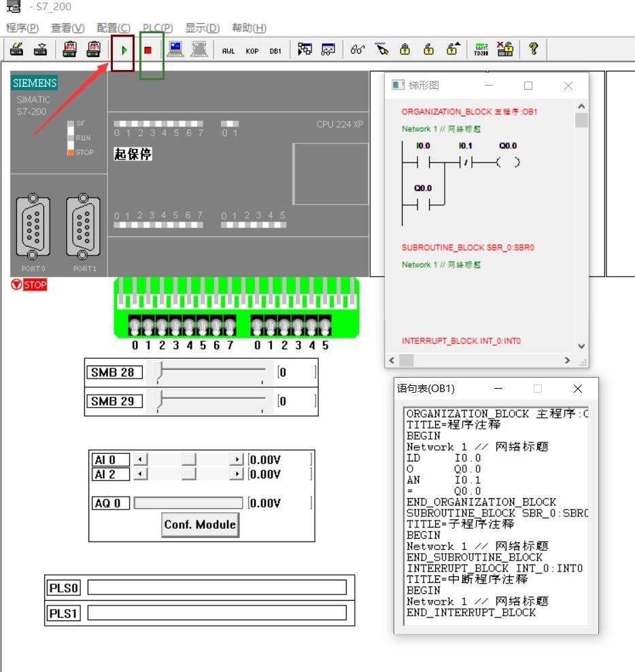Click the paste DB1 data block icon
Image resolution: width=635 pixels, height=672 pixels.
[x=93, y=50]
